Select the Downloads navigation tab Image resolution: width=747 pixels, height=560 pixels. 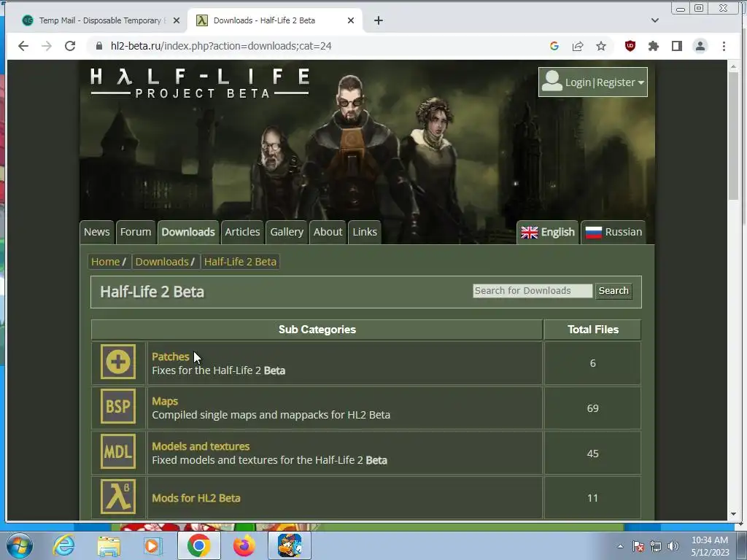188,232
